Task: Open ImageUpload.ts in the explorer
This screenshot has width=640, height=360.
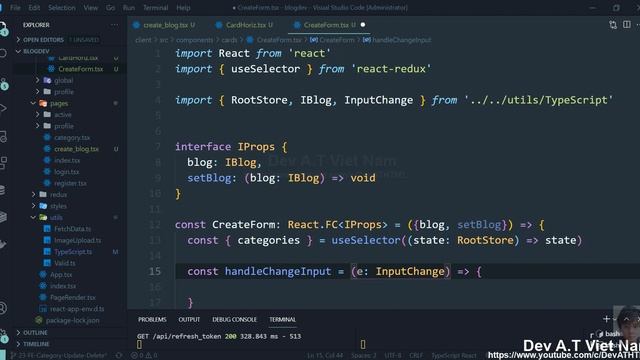Action: [78, 240]
